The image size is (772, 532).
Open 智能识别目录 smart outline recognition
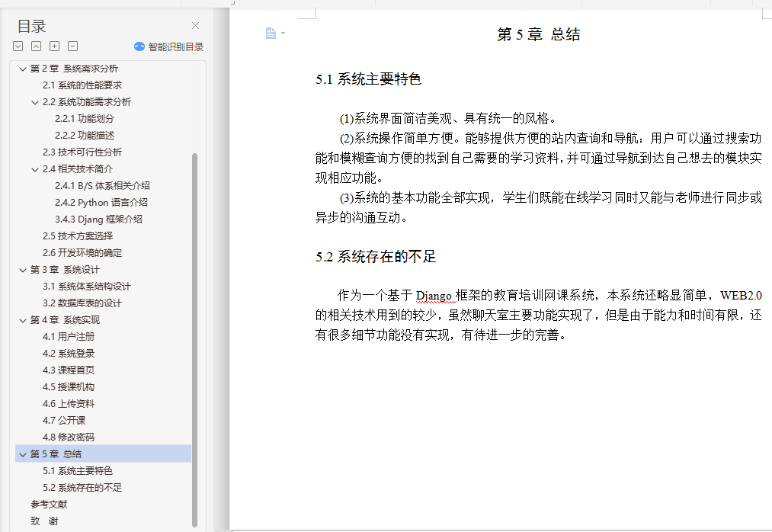[169, 46]
